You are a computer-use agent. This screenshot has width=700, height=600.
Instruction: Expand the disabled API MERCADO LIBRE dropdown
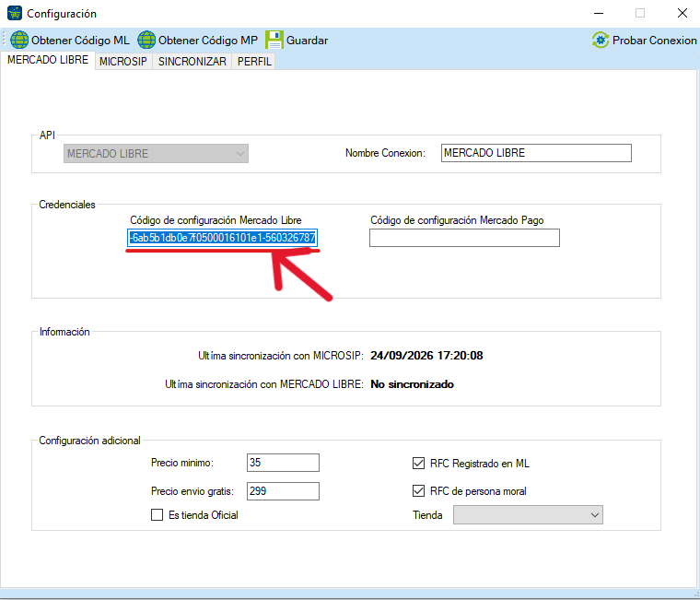(x=156, y=153)
